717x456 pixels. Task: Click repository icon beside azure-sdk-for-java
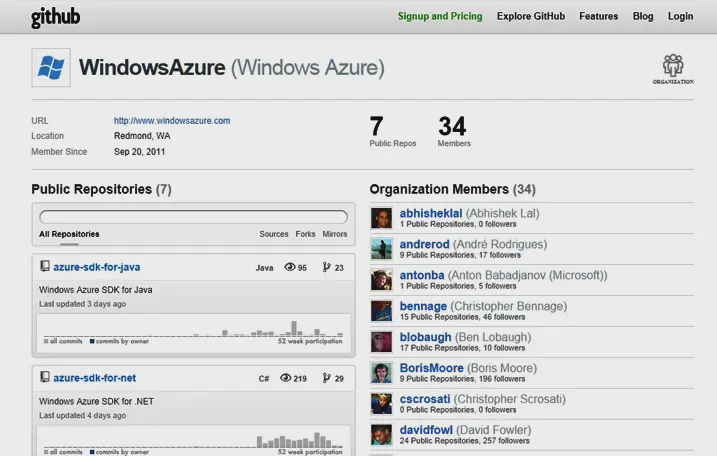(44, 267)
